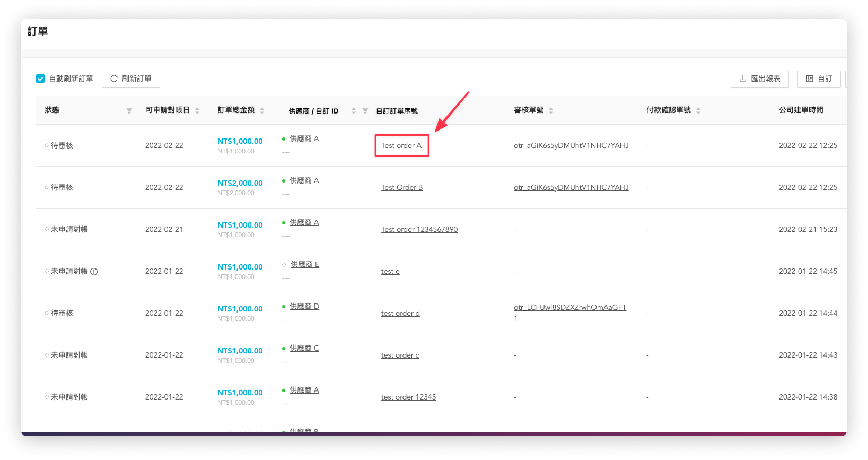868x460 pixels.
Task: Open order link Test Order B
Action: click(x=402, y=187)
